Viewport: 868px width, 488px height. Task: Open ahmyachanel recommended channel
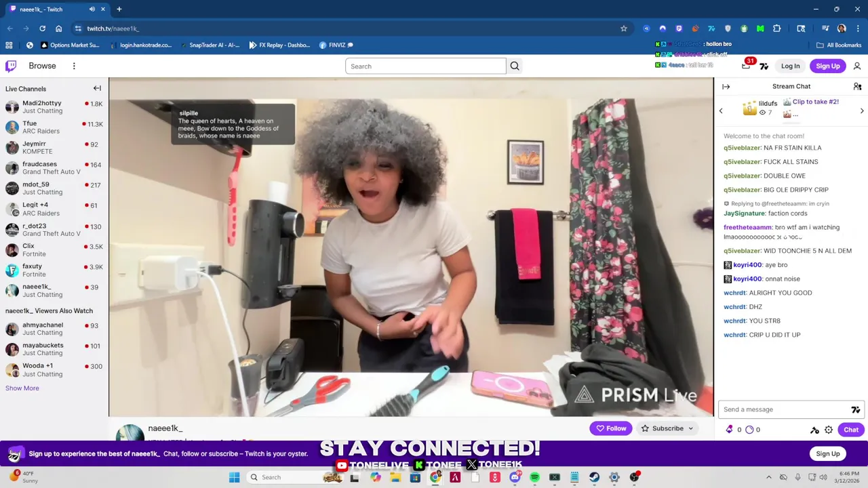pos(54,329)
